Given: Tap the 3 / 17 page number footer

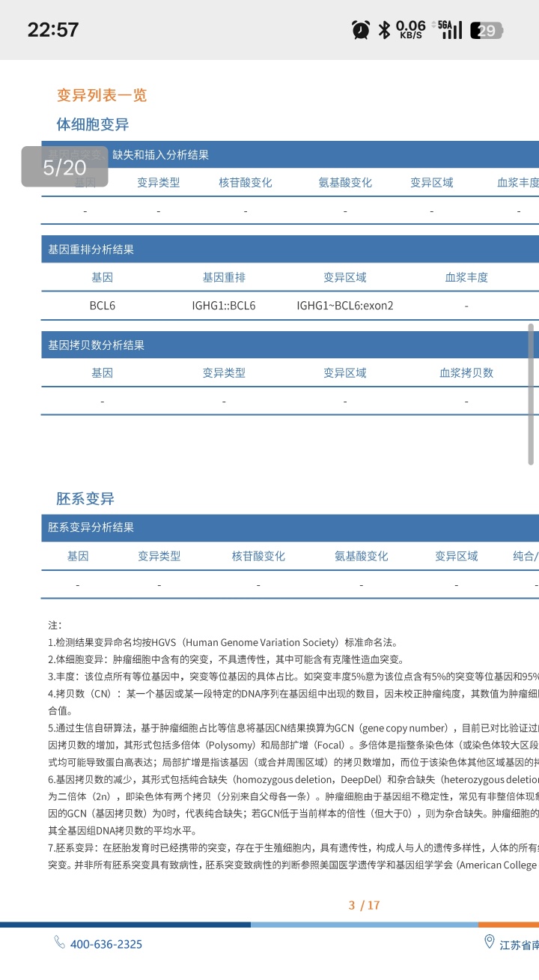Looking at the screenshot, I should pos(365,905).
